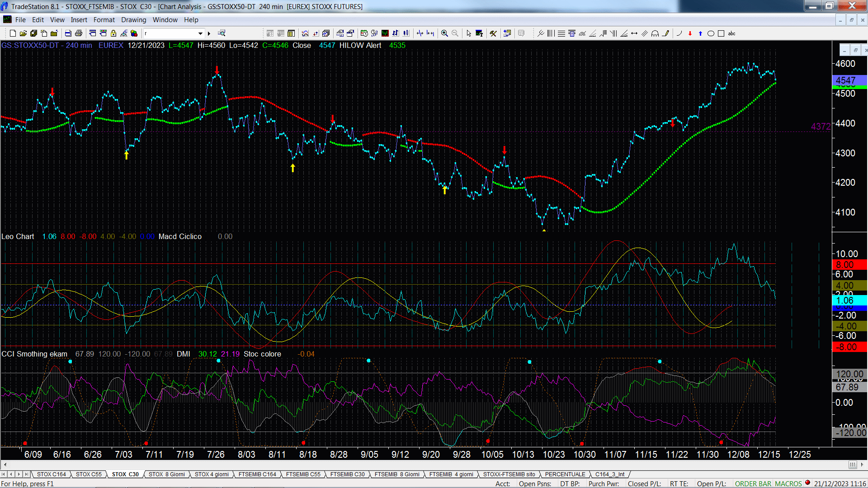Select the red down arrow drawing tool
The width and height of the screenshot is (868, 488).
(x=690, y=33)
